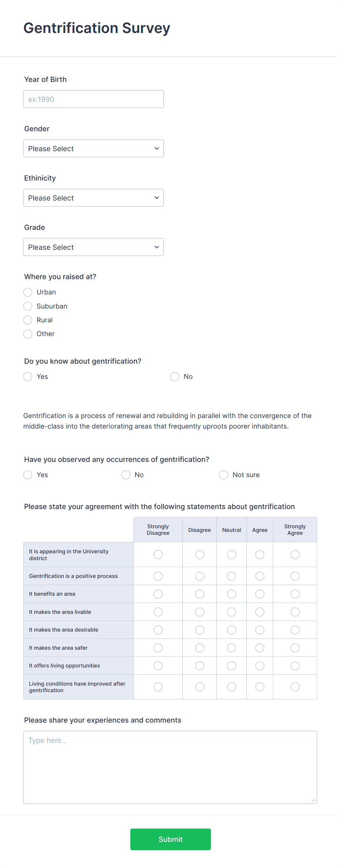This screenshot has height=868, width=337.
Task: Select Not sure for observed gentrification
Action: [x=223, y=475]
